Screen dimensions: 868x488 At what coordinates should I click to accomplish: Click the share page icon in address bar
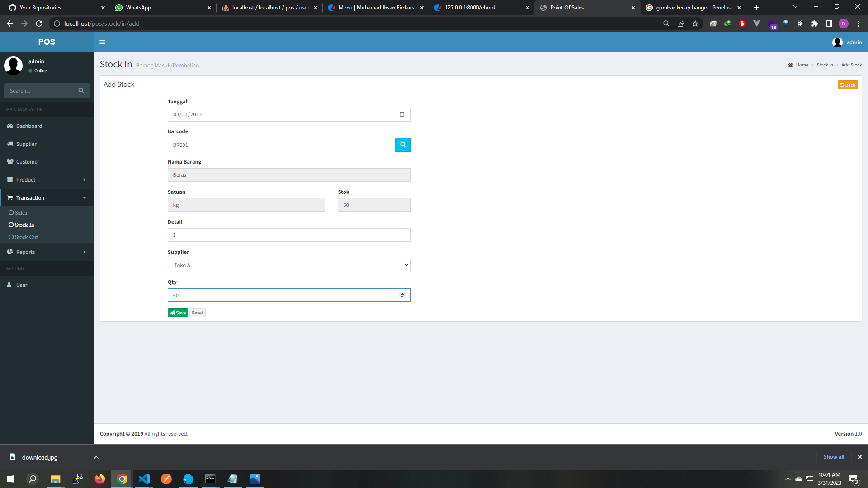point(681,23)
